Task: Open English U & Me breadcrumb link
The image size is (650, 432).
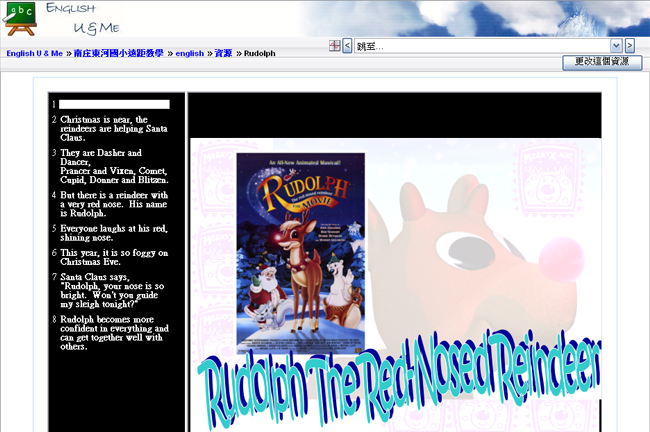Action: pos(34,53)
